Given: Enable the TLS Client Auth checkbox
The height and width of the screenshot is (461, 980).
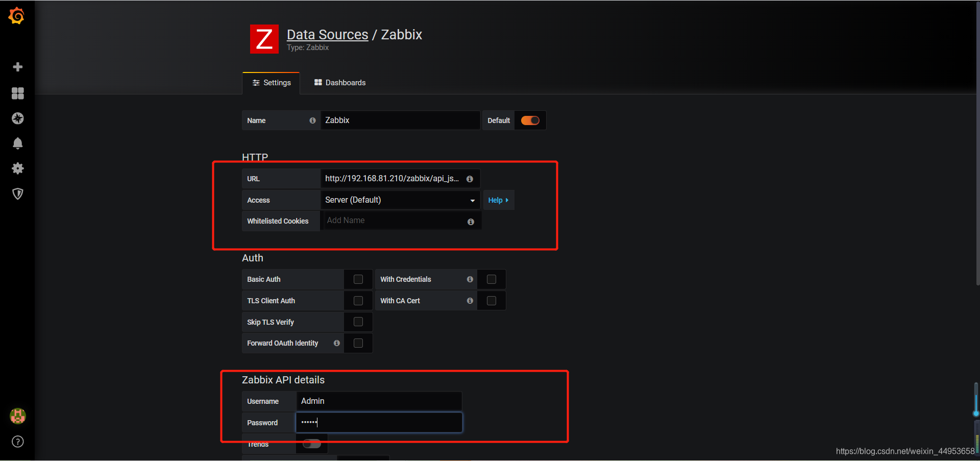Looking at the screenshot, I should (358, 301).
